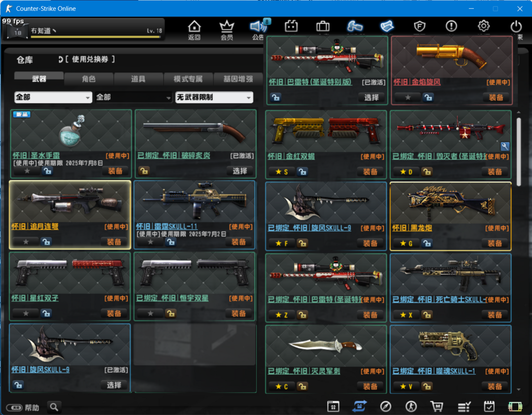532x415 pixels.
Task: Click 装备 button for 追月连弩
Action: [114, 242]
